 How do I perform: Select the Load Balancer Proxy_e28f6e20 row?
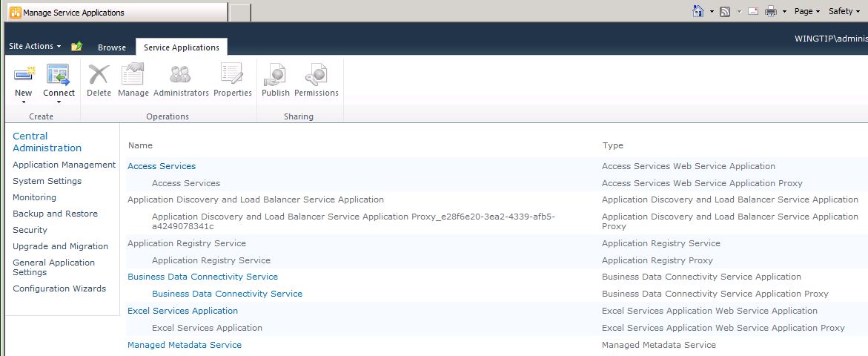pos(353,222)
